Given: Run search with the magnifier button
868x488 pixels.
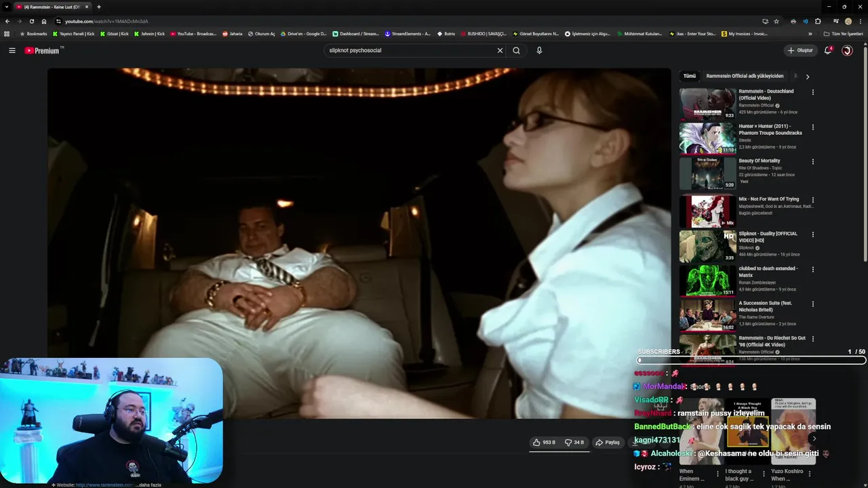Looking at the screenshot, I should click(x=516, y=50).
